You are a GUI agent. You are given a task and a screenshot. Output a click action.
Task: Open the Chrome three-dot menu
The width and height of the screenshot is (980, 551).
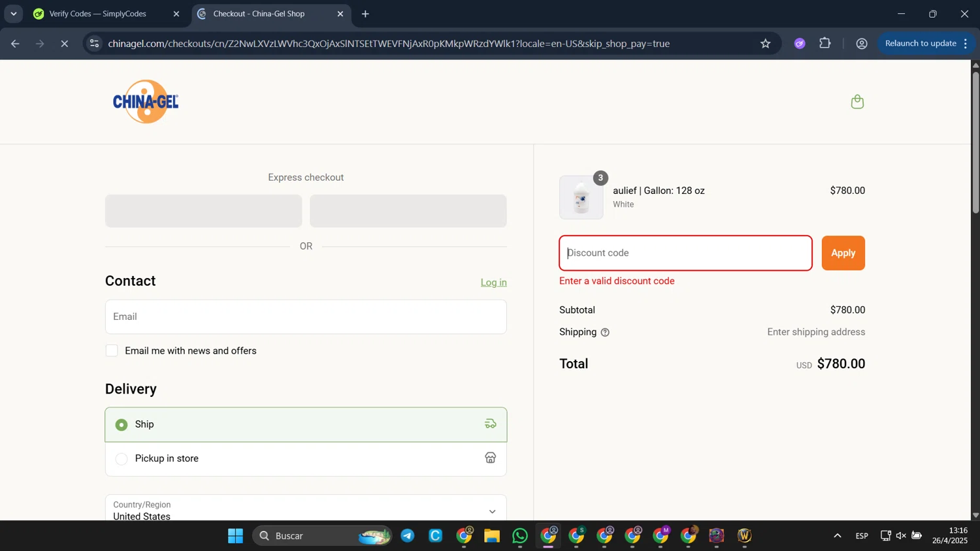[x=966, y=44]
